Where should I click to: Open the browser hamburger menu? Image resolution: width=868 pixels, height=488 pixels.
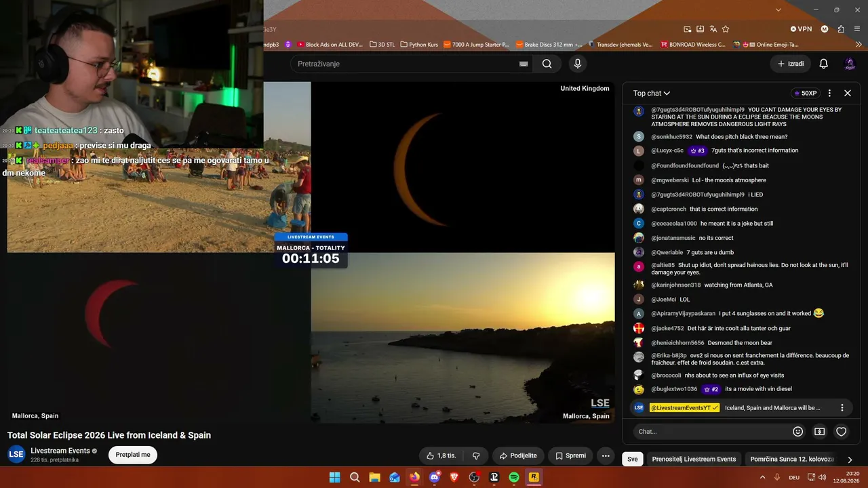[857, 29]
